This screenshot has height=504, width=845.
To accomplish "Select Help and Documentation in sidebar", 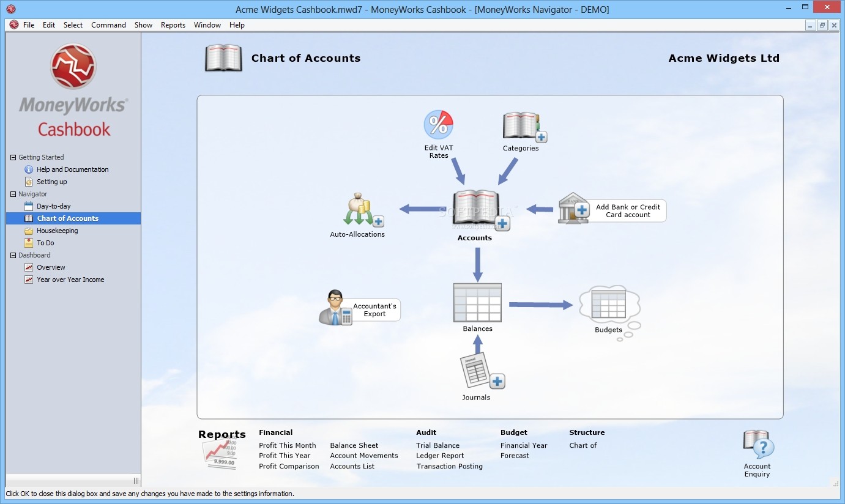I will point(73,169).
